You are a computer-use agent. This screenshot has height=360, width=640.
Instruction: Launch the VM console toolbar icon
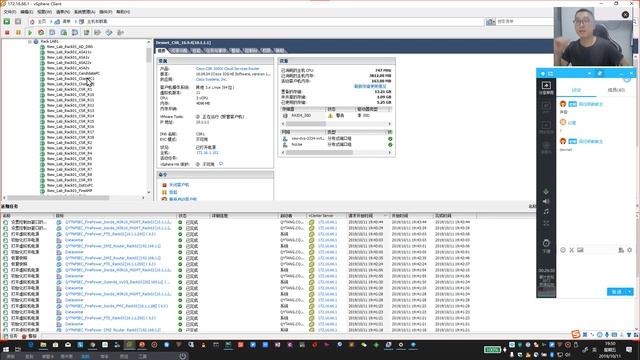(x=86, y=32)
